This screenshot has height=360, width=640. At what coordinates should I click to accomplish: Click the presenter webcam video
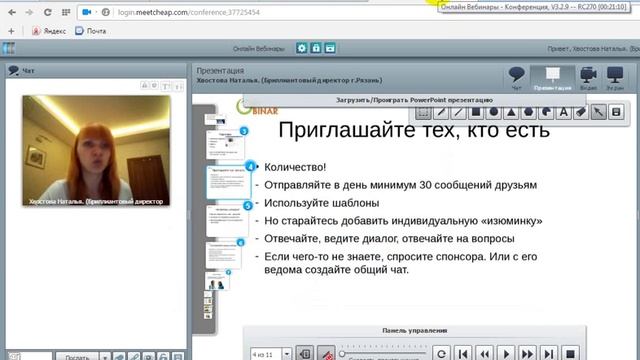click(96, 150)
